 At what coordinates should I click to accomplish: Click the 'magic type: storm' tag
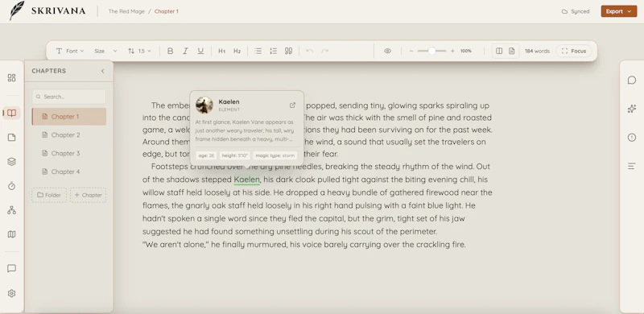(x=275, y=155)
